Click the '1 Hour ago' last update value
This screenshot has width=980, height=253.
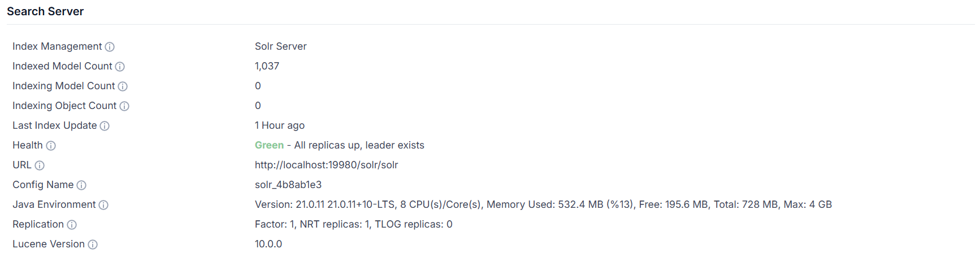click(280, 125)
